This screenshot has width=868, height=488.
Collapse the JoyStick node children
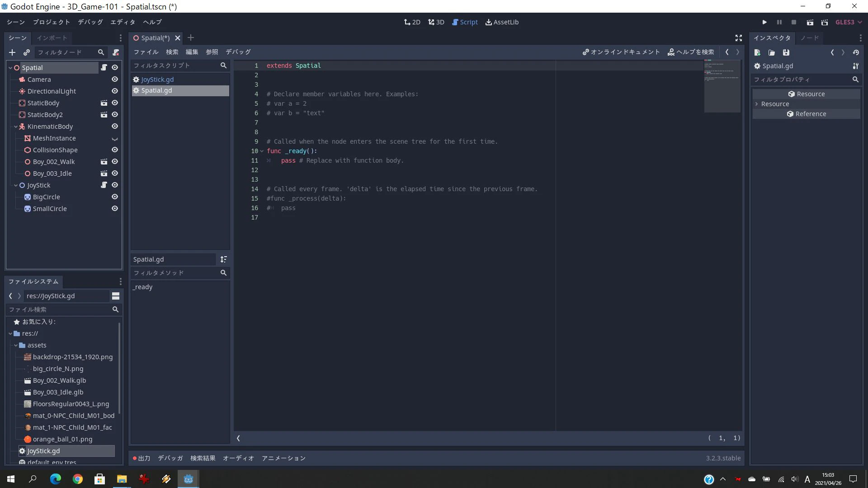click(x=16, y=185)
